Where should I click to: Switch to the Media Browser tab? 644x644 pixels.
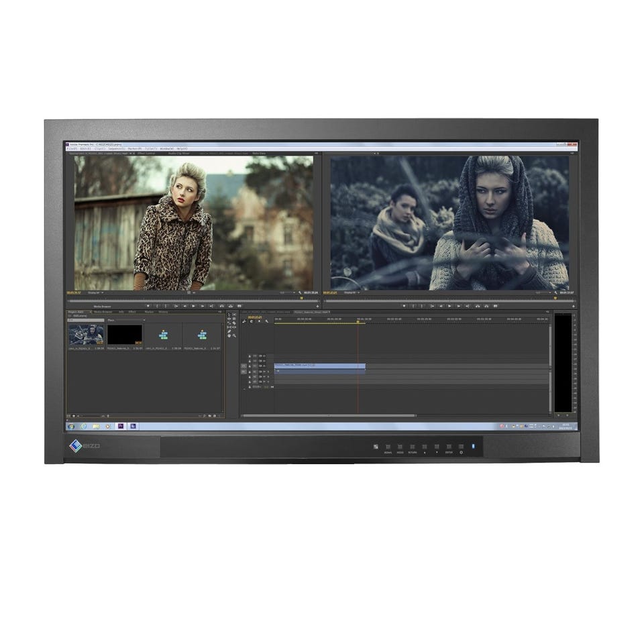tap(103, 312)
